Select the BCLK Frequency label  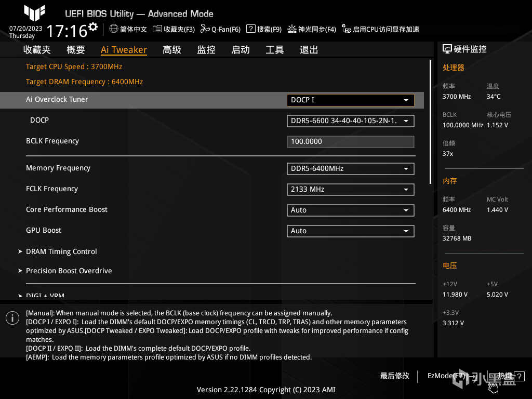(x=52, y=141)
